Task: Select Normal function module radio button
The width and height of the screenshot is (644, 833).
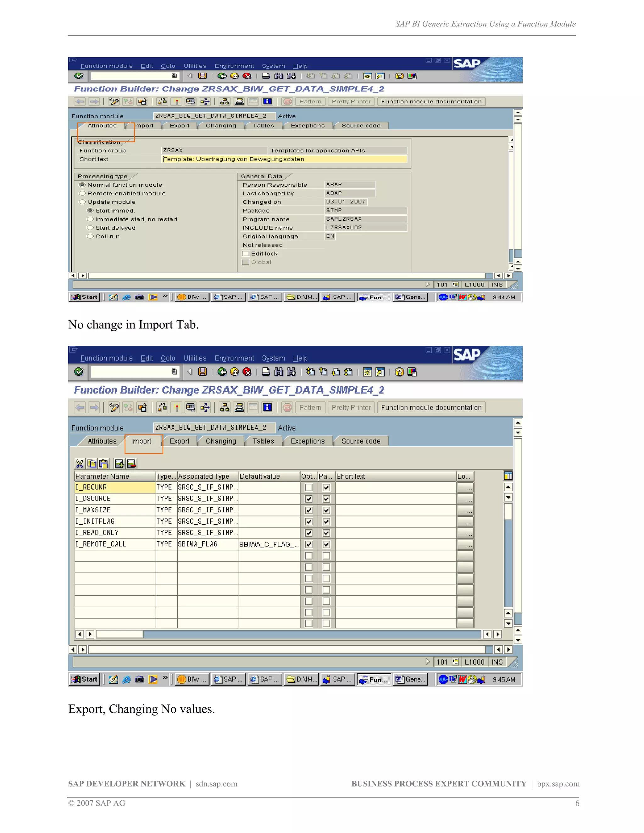Action: [x=82, y=185]
